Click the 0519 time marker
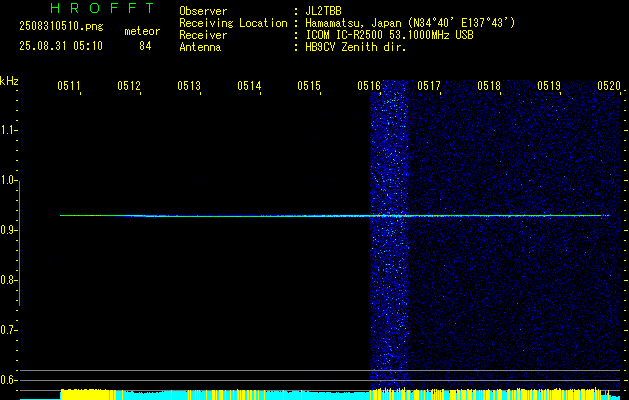This screenshot has height=400, width=629. pyautogui.click(x=549, y=85)
